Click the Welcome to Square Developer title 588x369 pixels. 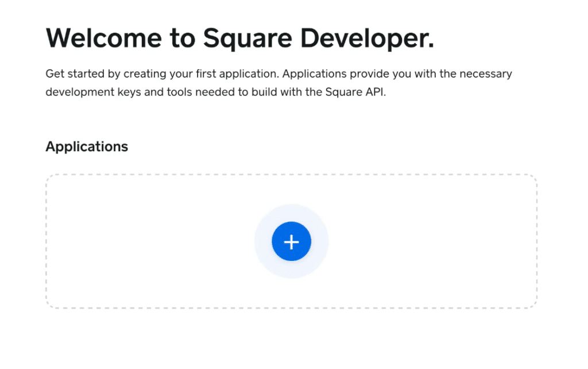point(240,38)
